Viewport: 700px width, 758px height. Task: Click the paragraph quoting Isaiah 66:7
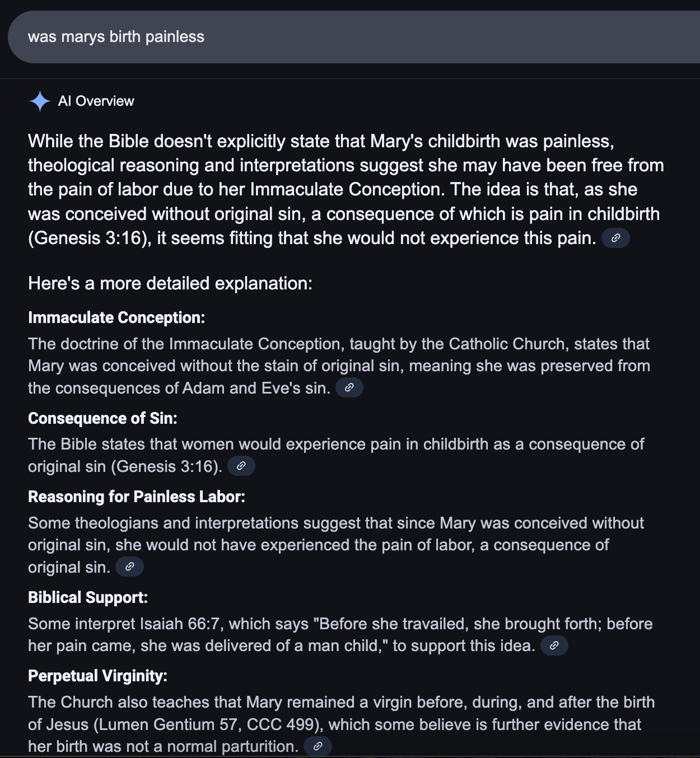tap(340, 634)
